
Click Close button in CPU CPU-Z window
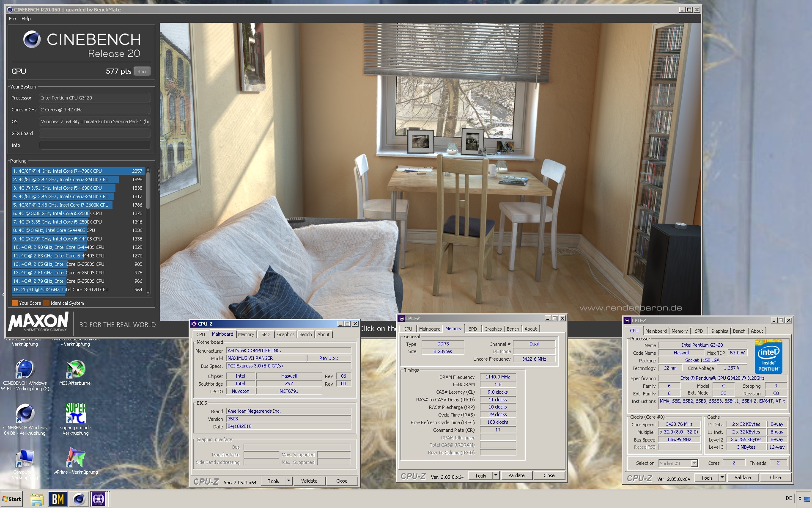click(x=775, y=478)
